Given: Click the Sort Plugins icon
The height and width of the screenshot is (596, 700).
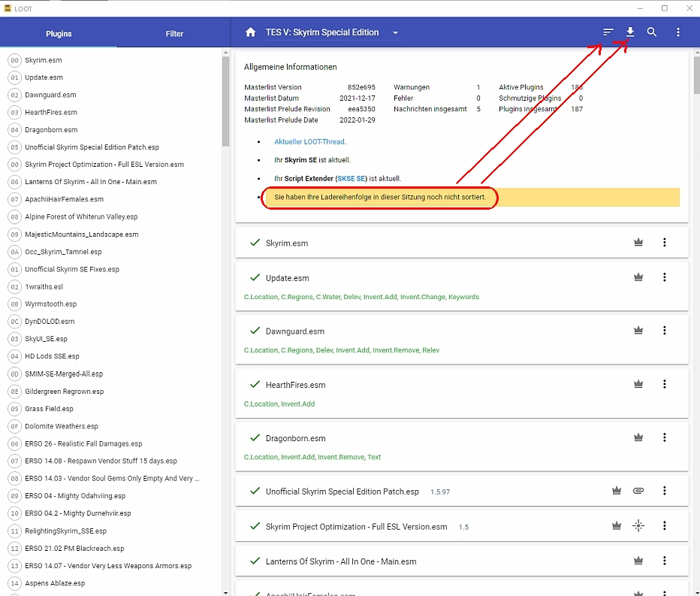Looking at the screenshot, I should [608, 32].
